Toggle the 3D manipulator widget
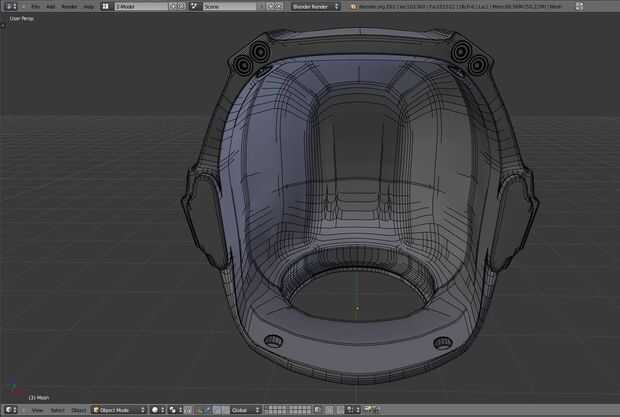The height and width of the screenshot is (417, 620). (x=199, y=410)
